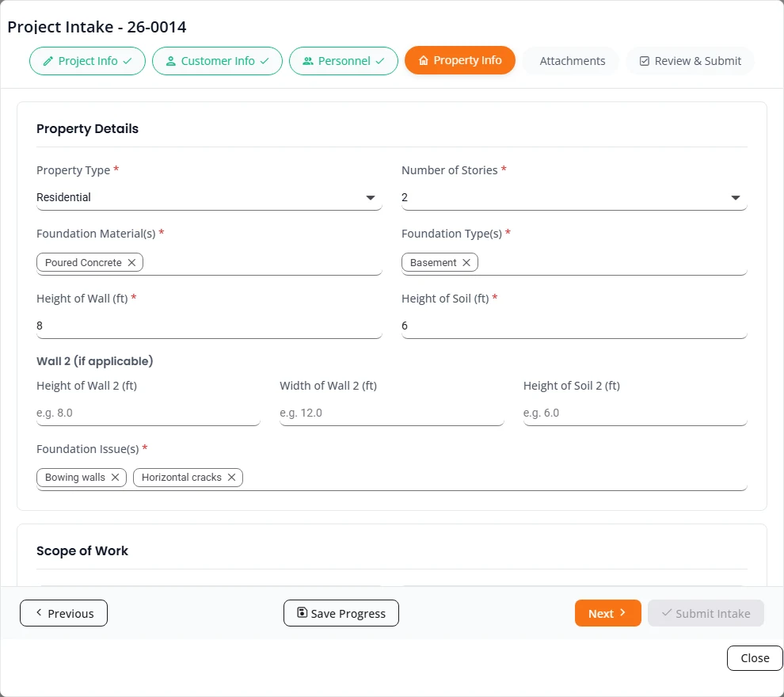Click the Save Progress button

[341, 613]
